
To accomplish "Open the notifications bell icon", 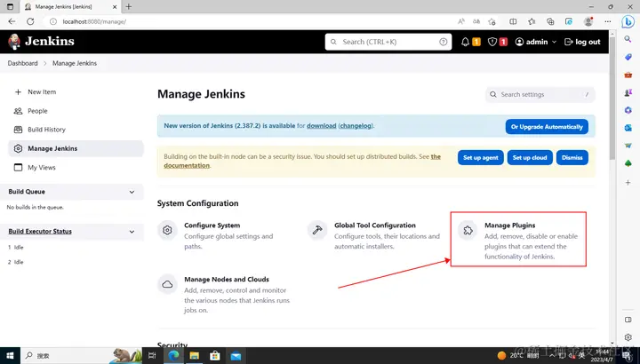I will tap(465, 42).
